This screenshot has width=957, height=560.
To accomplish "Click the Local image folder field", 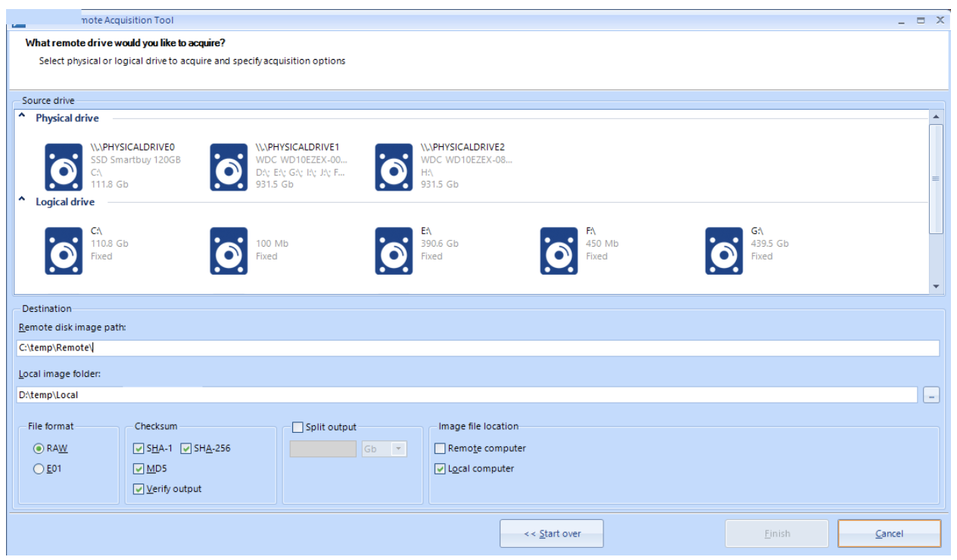I will (x=467, y=395).
